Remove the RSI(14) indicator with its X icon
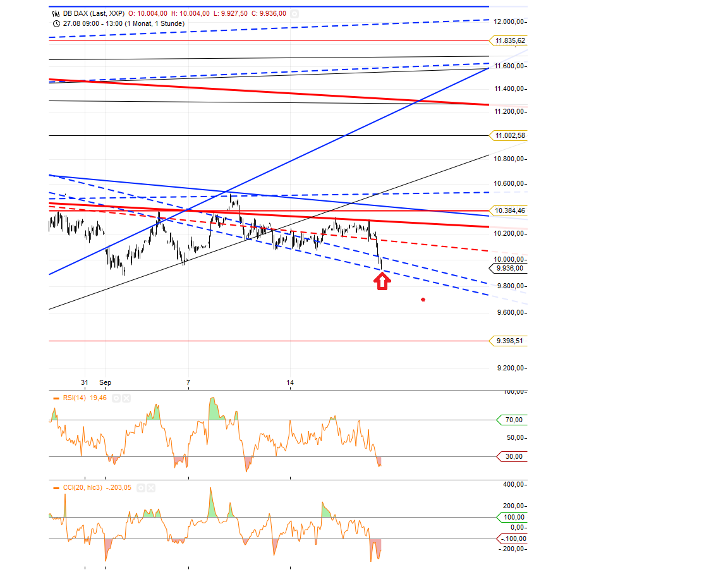Viewport: 728px width, 572px height. click(126, 398)
